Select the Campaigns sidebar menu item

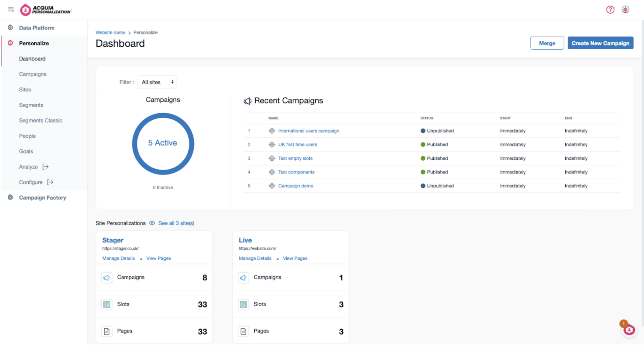coord(33,74)
